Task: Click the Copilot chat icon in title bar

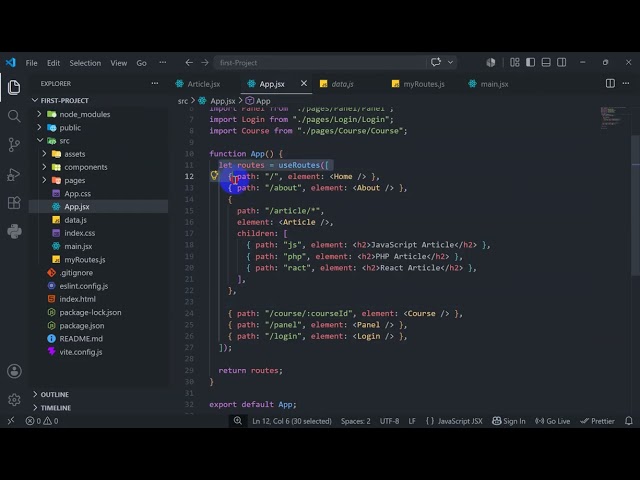Action: point(436,62)
